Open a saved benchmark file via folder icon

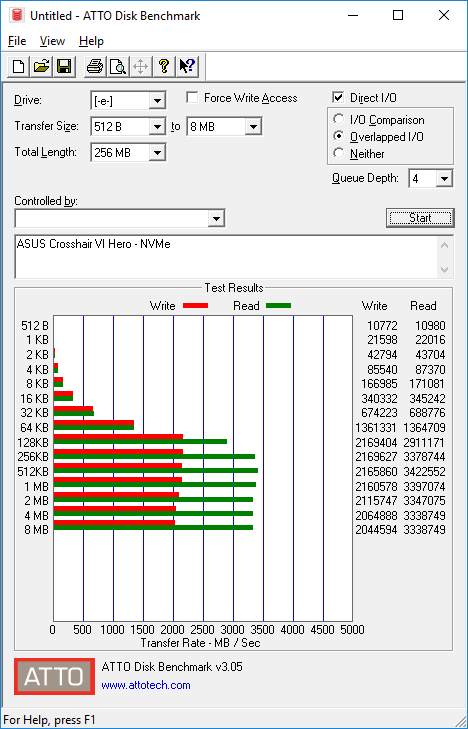(41, 66)
